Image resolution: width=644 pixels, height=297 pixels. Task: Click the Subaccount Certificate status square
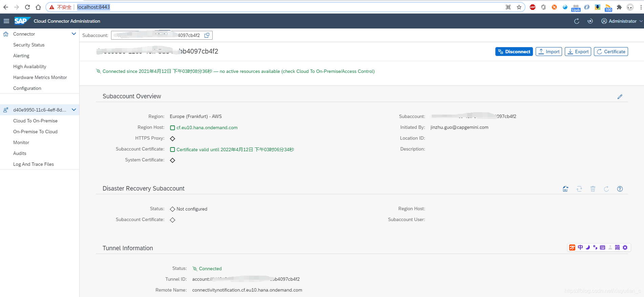[172, 150]
